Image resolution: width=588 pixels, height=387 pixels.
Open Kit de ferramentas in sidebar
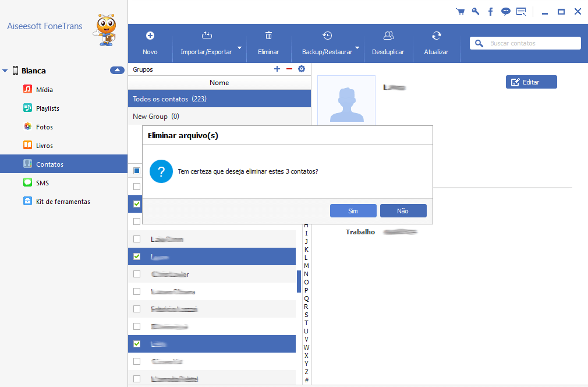(x=63, y=202)
